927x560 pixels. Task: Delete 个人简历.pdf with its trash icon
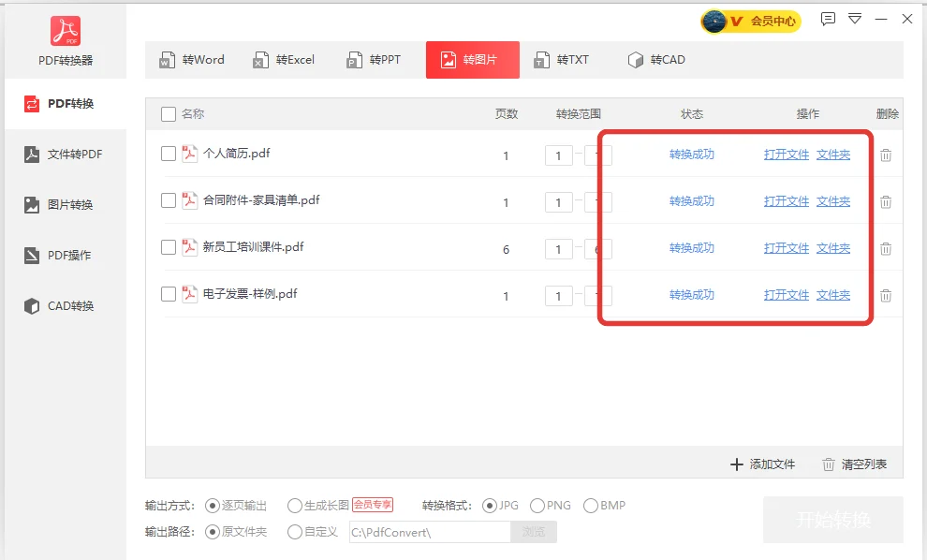(x=886, y=155)
